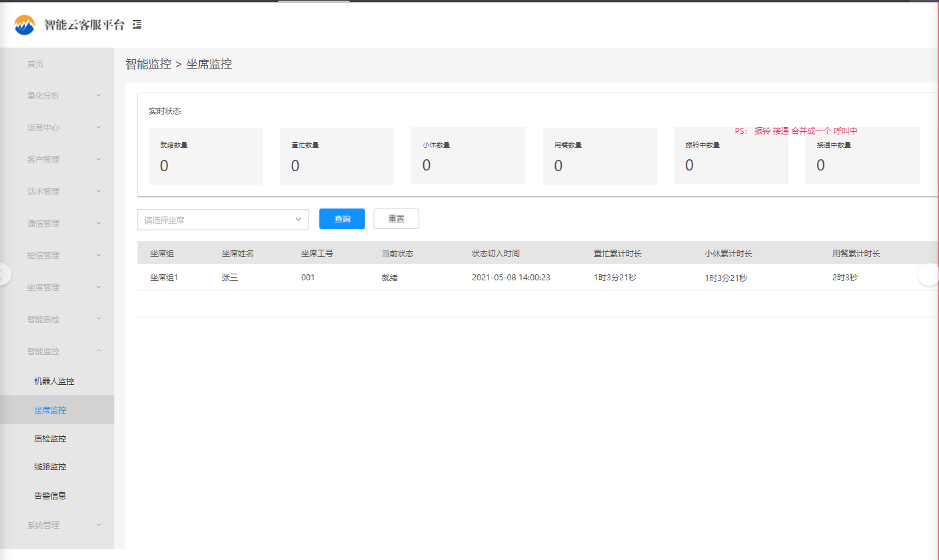Click the 坐席姓名 column header

pyautogui.click(x=238, y=254)
